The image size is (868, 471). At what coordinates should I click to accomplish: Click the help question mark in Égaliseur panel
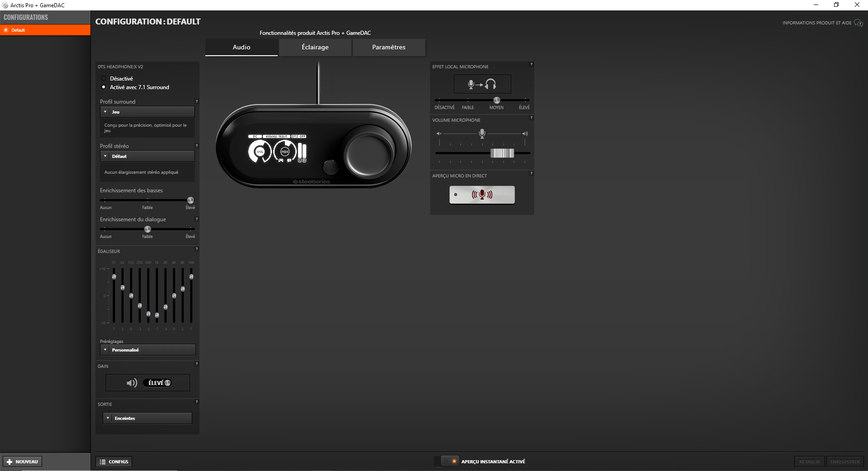click(196, 249)
